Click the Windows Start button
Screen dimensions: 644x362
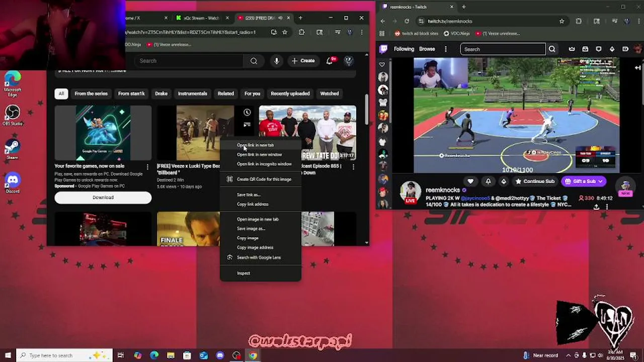pos(8,355)
